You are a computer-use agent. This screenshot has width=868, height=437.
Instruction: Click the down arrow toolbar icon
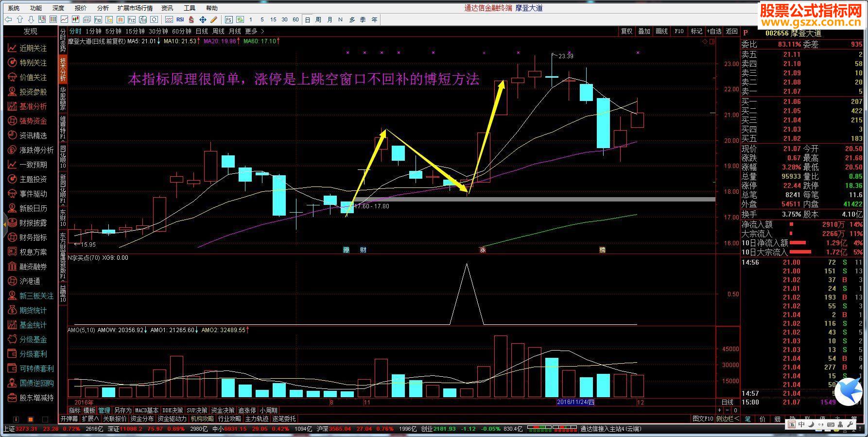[x=31, y=19]
